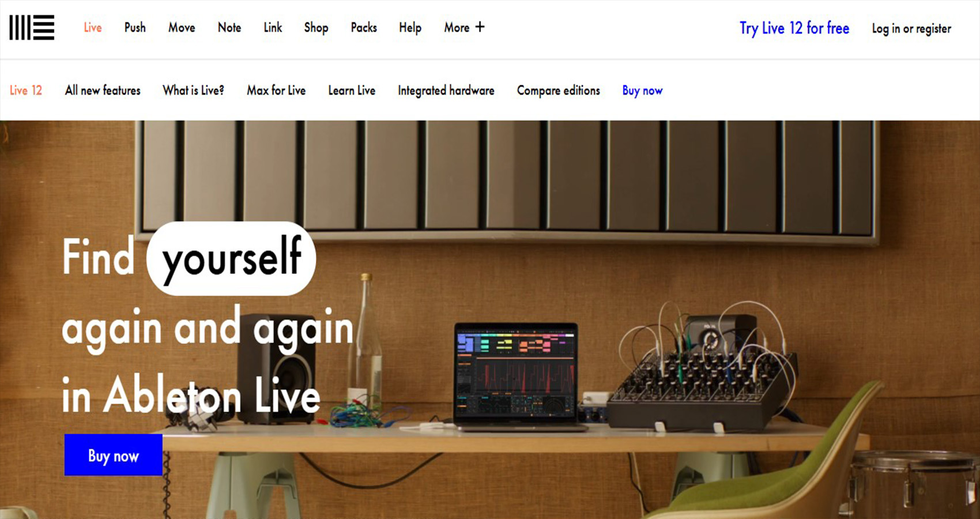This screenshot has height=519, width=980.
Task: Switch to Max for Live tab
Action: pos(276,91)
